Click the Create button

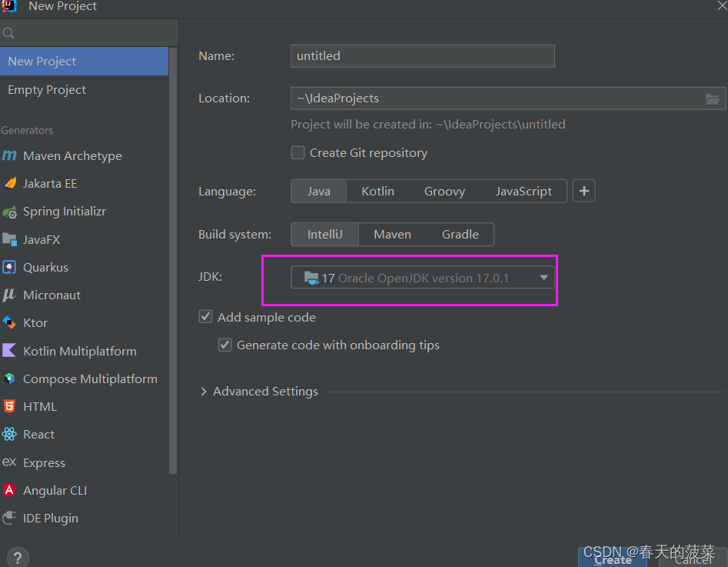(613, 559)
